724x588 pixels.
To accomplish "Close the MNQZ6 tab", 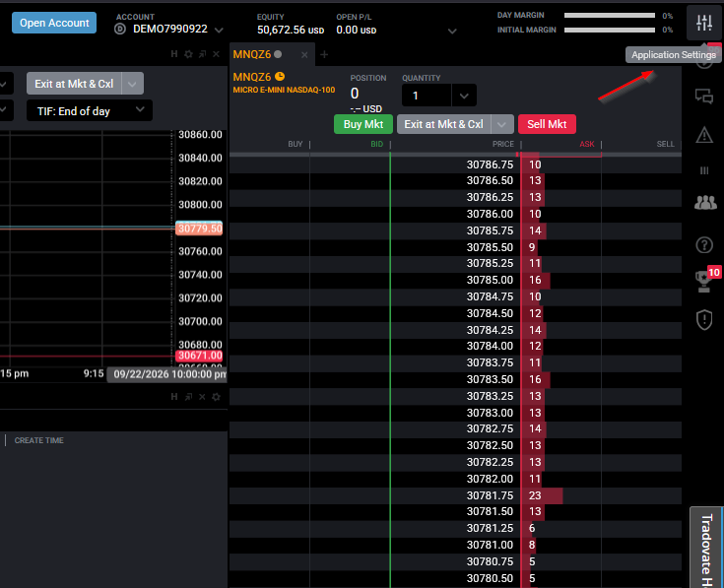I will pos(304,55).
